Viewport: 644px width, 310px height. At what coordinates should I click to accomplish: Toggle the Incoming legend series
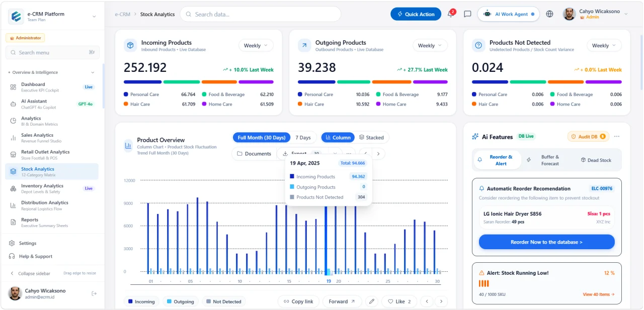141,301
